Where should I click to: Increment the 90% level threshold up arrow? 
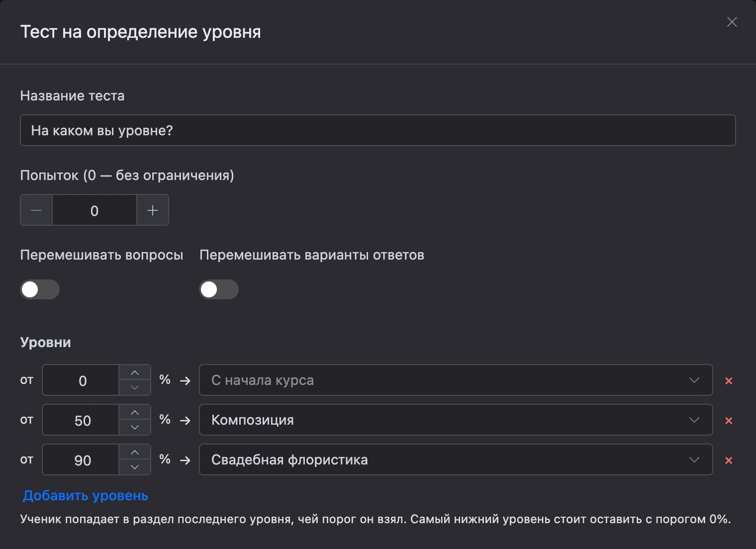pos(135,453)
